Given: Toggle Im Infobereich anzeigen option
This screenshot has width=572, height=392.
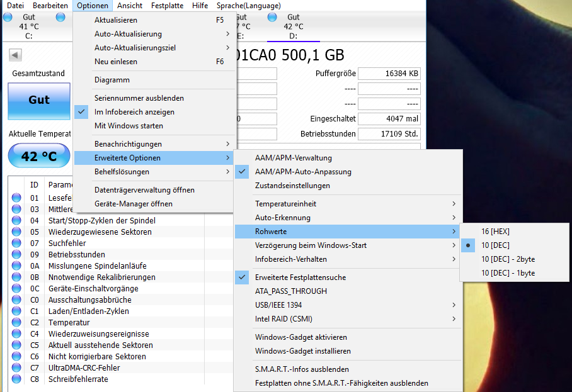Looking at the screenshot, I should click(x=154, y=112).
